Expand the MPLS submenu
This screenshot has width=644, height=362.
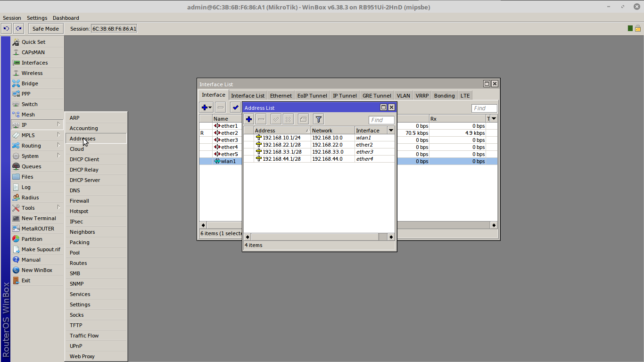(37, 135)
